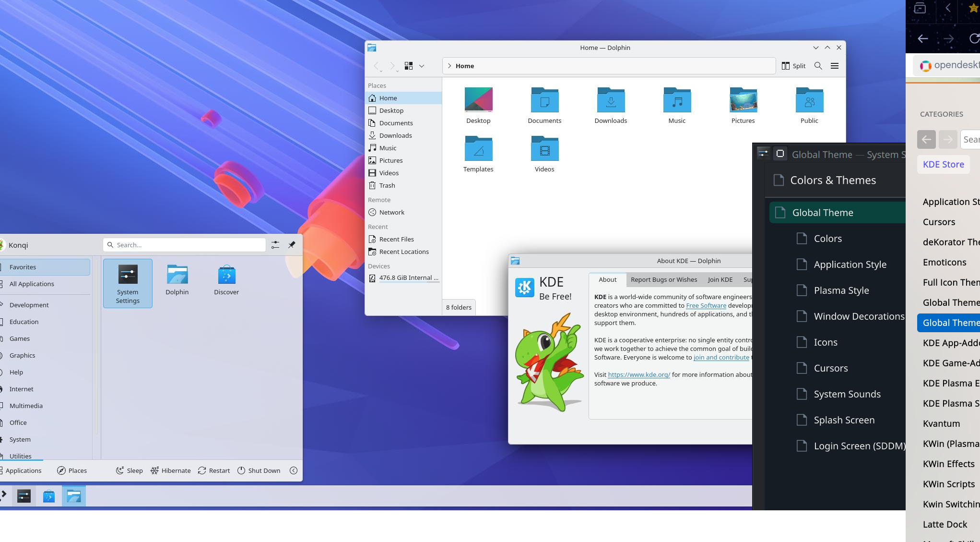Expand the view mode dropdown arrow
This screenshot has width=980, height=542.
click(422, 66)
